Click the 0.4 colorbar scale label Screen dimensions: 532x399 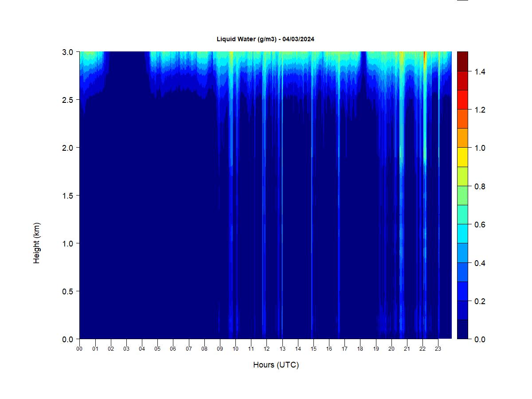point(480,263)
